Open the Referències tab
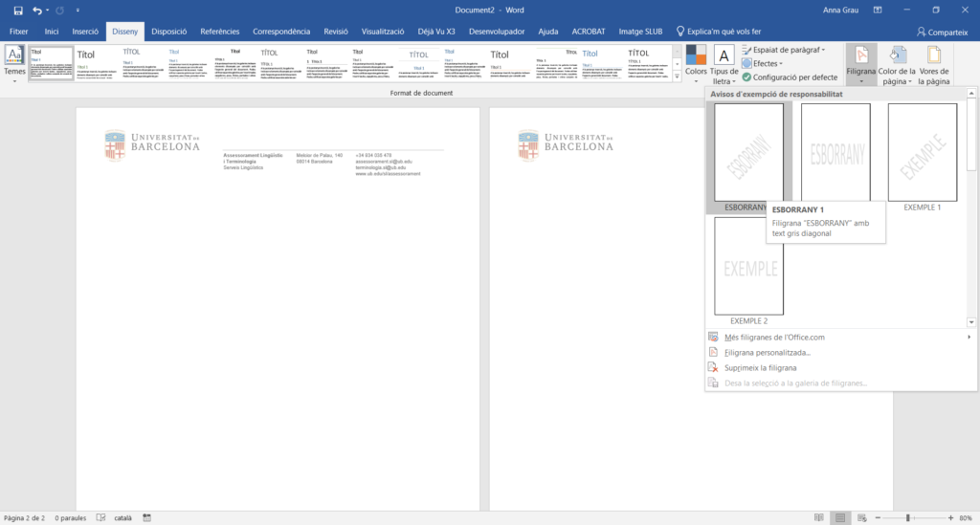This screenshot has width=980, height=525. coord(219,32)
